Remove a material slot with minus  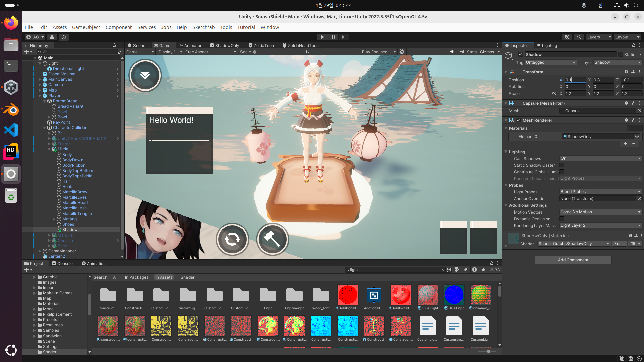[634, 144]
